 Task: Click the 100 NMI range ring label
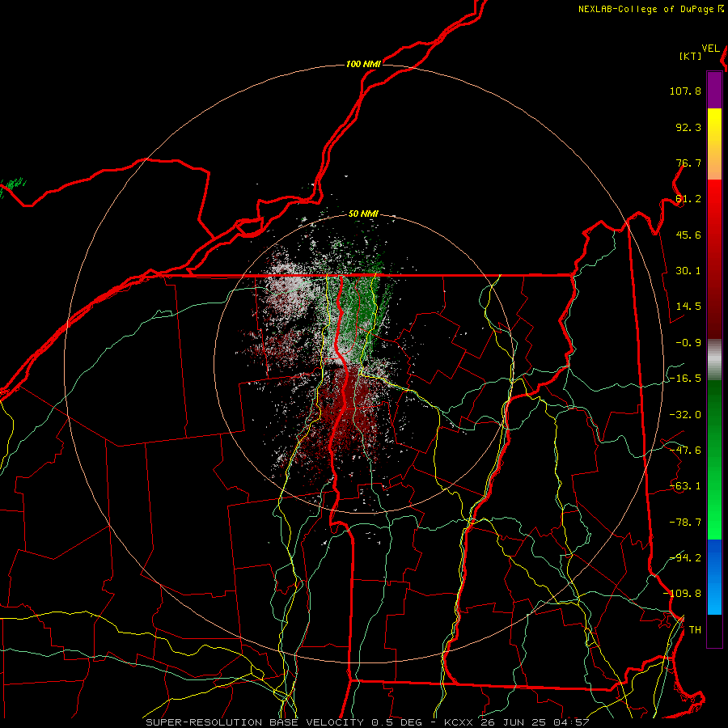[x=363, y=64]
